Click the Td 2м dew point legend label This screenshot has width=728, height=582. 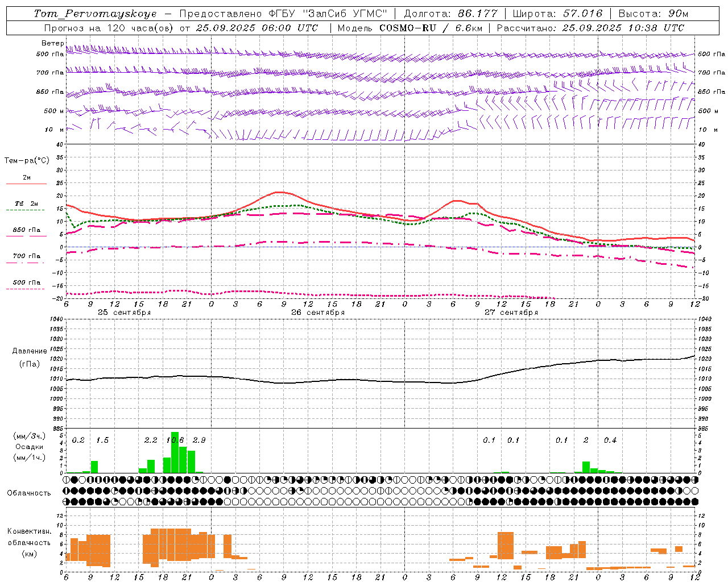(27, 203)
